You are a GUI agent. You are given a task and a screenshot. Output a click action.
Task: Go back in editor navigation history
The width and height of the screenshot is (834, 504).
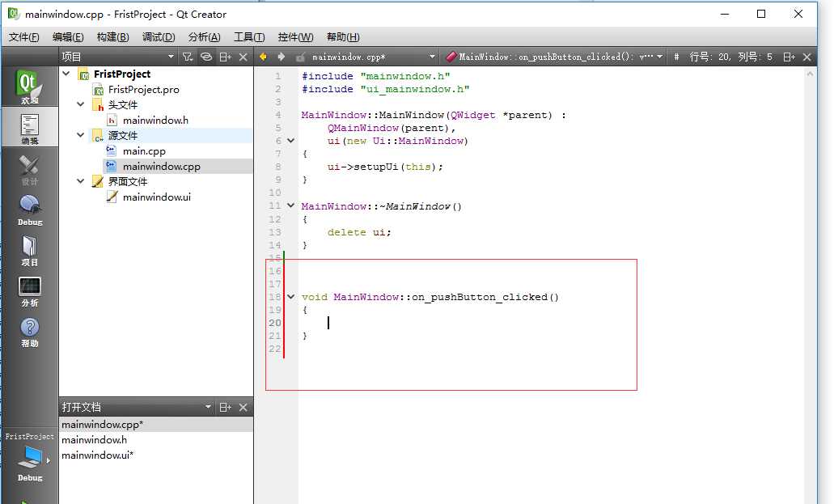coord(263,57)
